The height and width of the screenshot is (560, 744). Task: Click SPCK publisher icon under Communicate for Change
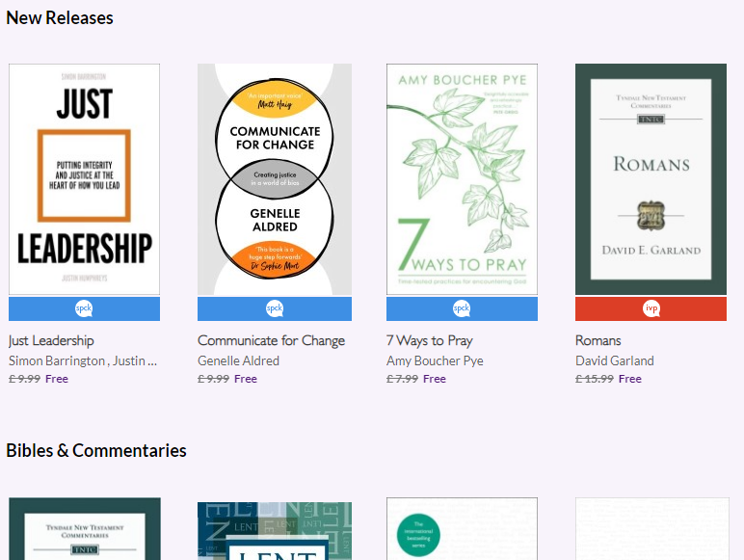pos(275,308)
